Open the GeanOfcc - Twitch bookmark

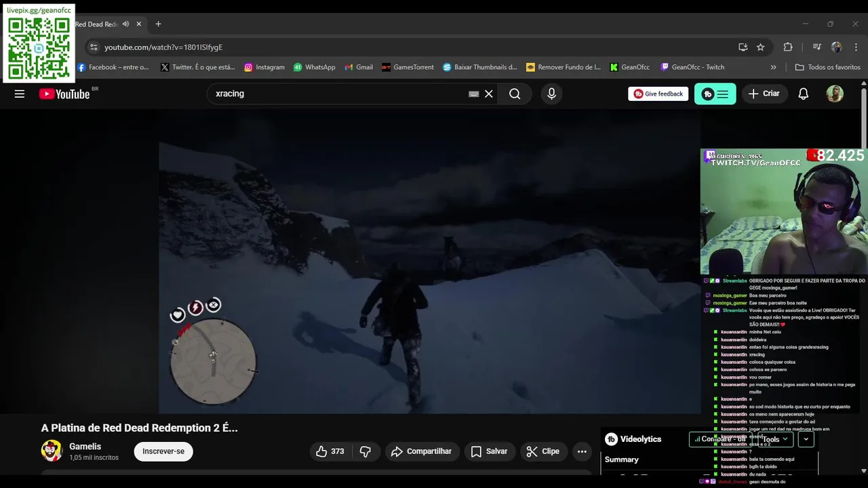(x=692, y=67)
